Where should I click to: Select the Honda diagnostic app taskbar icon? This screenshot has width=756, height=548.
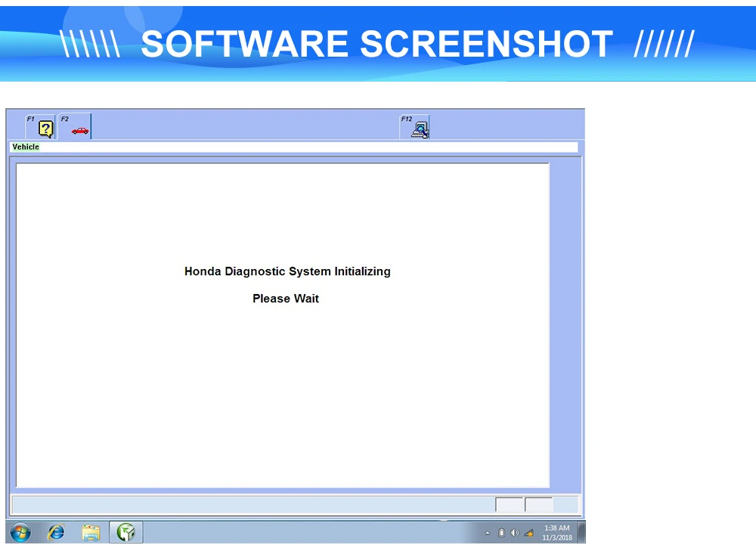(125, 533)
